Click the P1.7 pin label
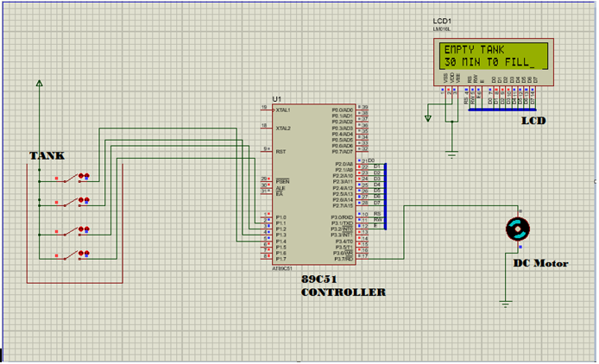The image size is (599, 364). 281,259
